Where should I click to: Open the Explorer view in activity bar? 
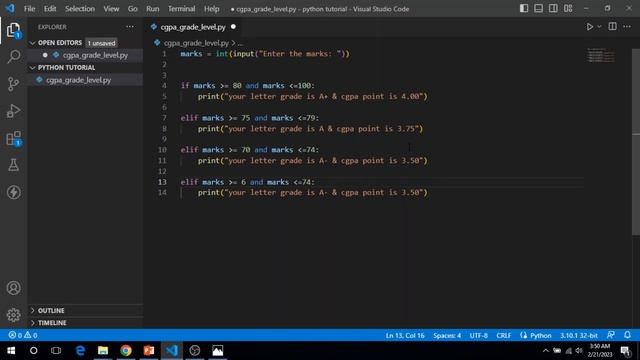coord(13,30)
